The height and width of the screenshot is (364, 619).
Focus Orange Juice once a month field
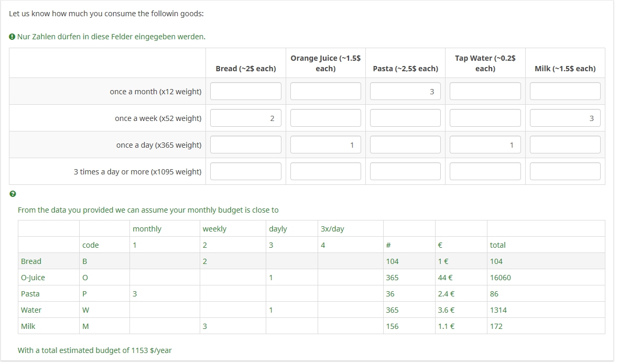tap(325, 91)
